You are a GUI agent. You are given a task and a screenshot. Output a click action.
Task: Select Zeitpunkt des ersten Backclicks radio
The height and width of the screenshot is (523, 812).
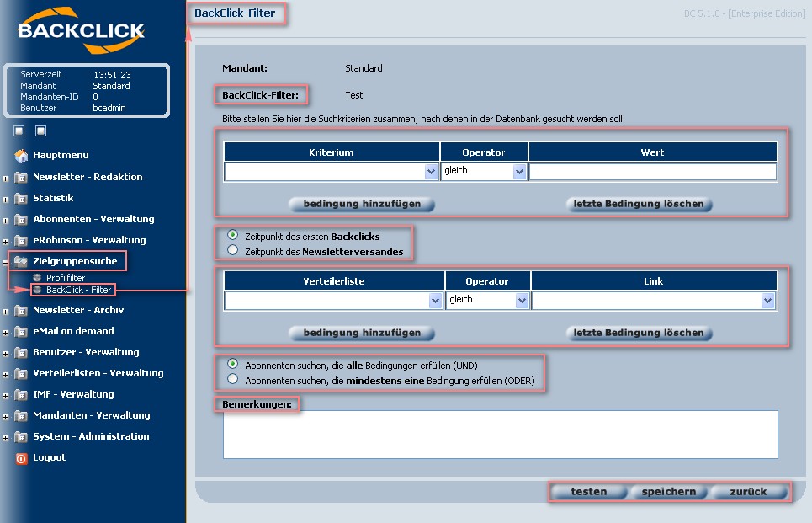tap(232, 235)
